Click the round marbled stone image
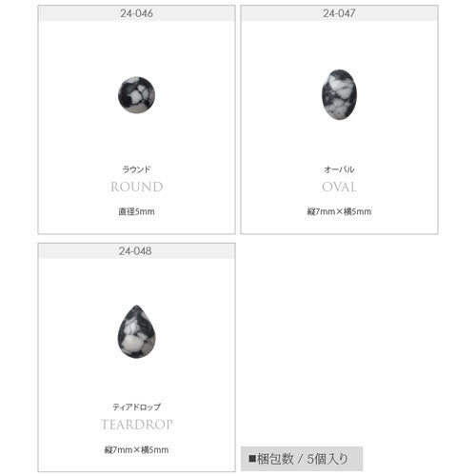The image size is (476, 476). (x=136, y=95)
